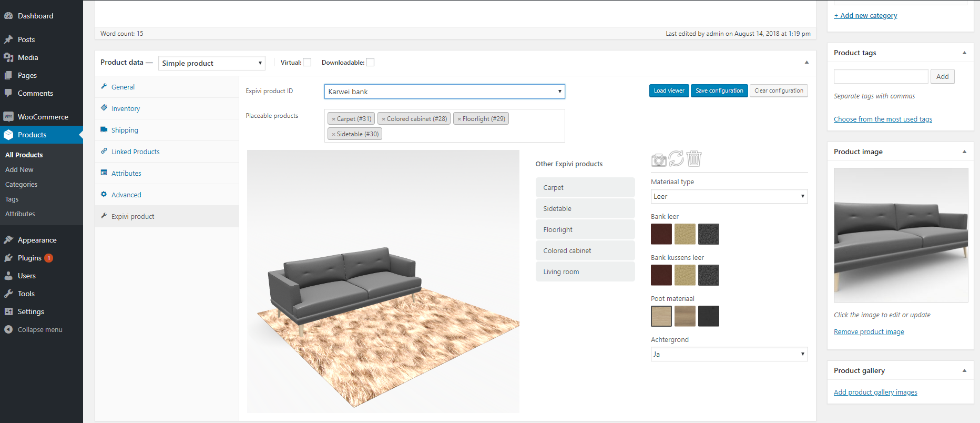Image resolution: width=980 pixels, height=423 pixels.
Task: Open the Expivi product ID dropdown
Action: (444, 92)
